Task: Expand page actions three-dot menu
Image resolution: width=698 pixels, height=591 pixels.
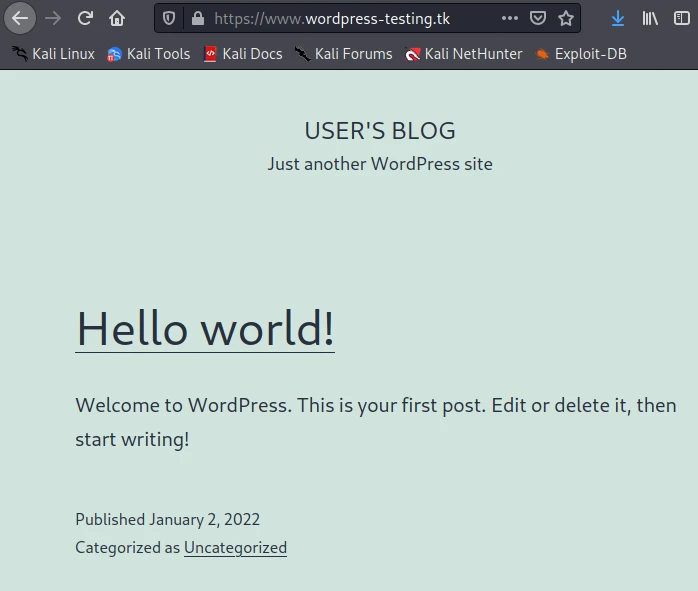Action: tap(510, 18)
